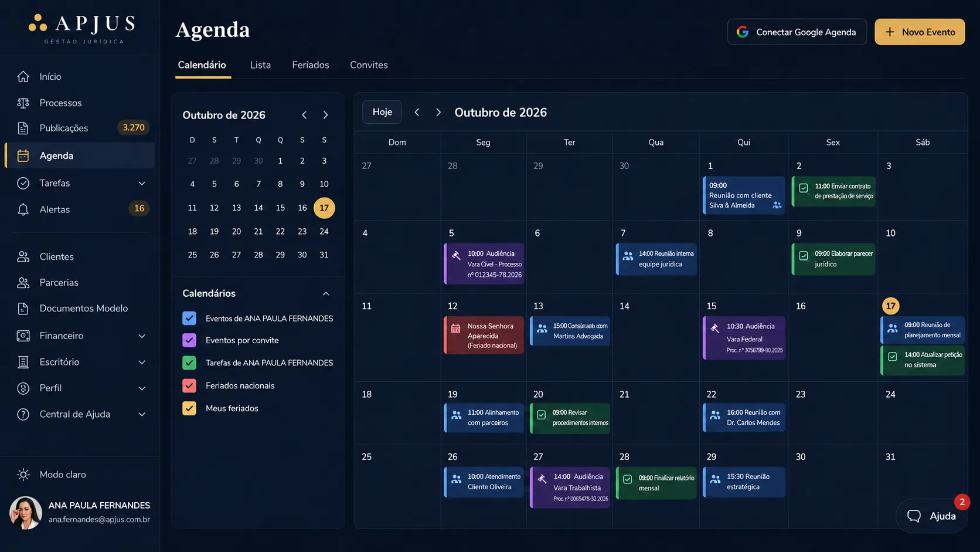
Task: Toggle Tarefas de ANA PAULA FERNANDES checkbox
Action: coord(189,363)
